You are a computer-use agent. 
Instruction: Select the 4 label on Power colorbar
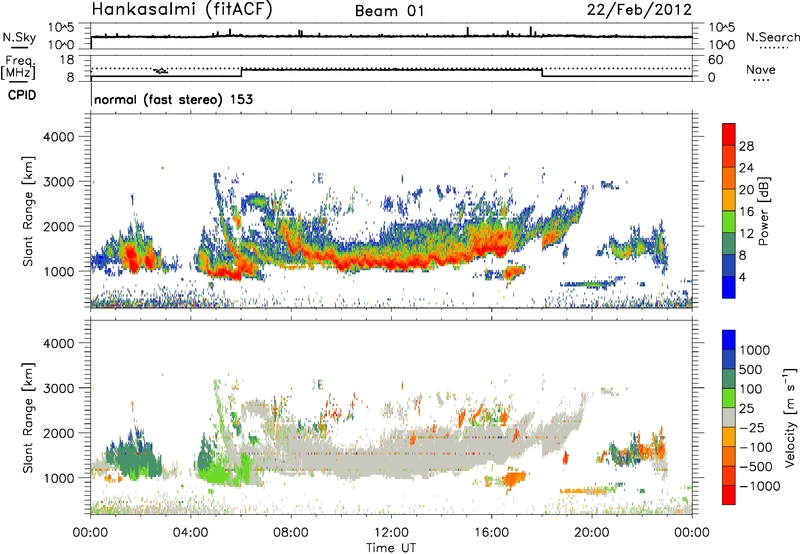tap(743, 277)
